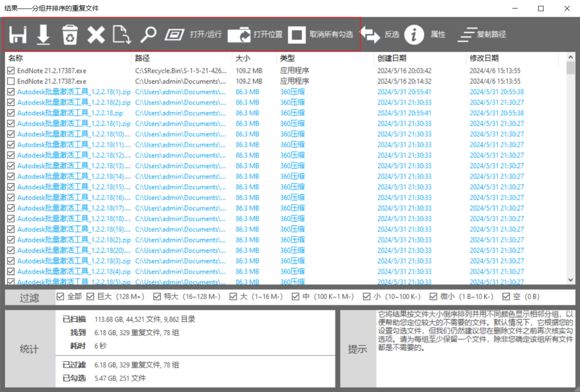Toggle the 空 (0 B) filter
Screen dimensions: 580x392
click(x=506, y=296)
